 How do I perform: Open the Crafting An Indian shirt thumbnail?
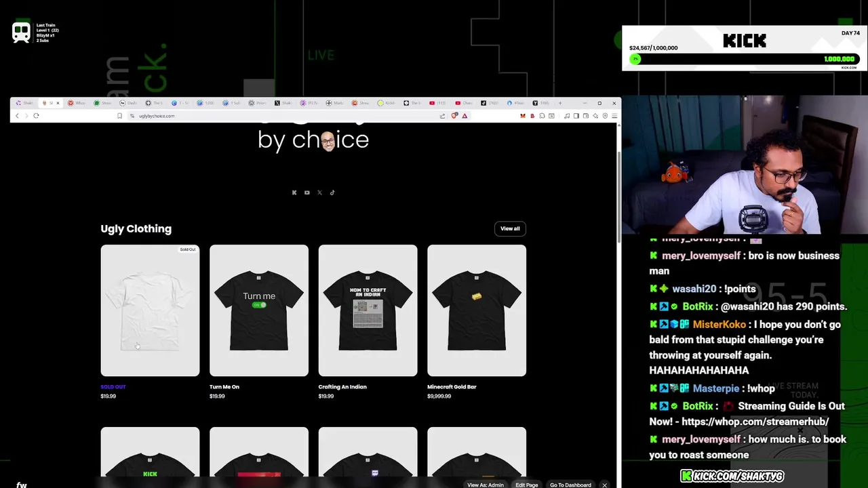coord(368,310)
